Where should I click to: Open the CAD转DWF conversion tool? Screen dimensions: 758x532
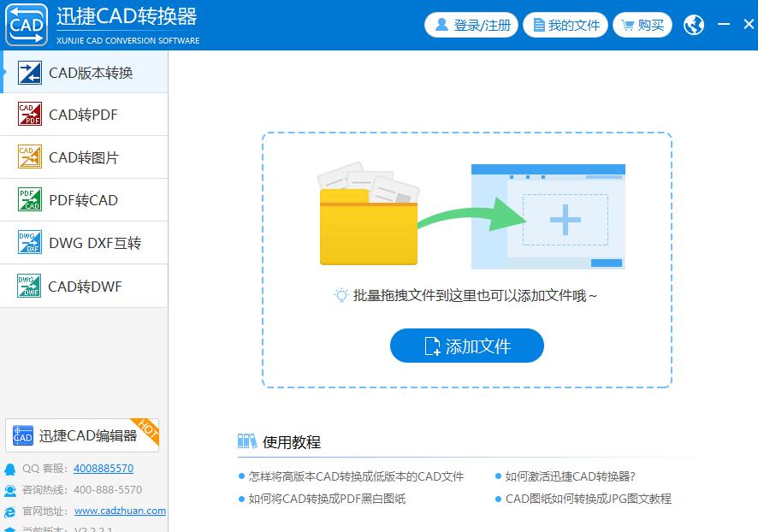click(83, 286)
